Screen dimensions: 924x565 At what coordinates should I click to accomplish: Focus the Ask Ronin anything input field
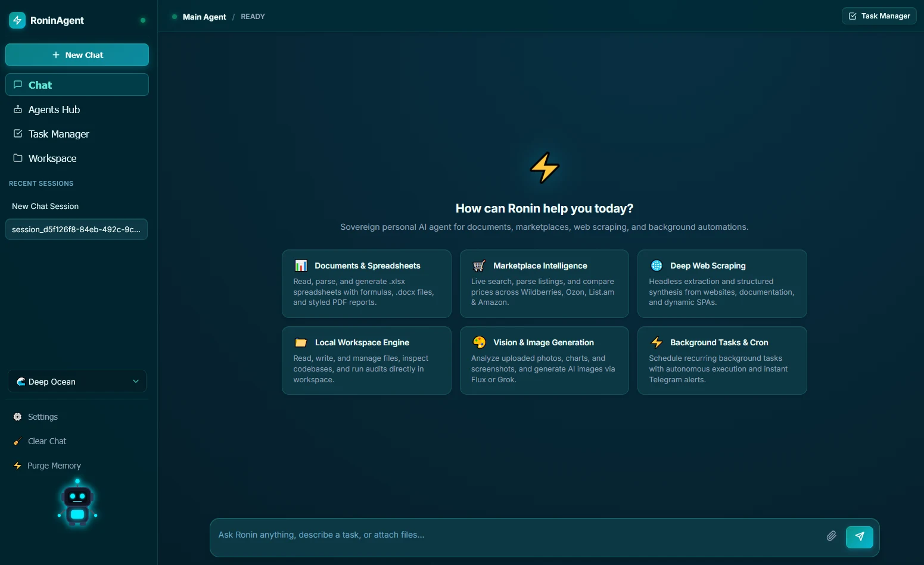(x=517, y=535)
